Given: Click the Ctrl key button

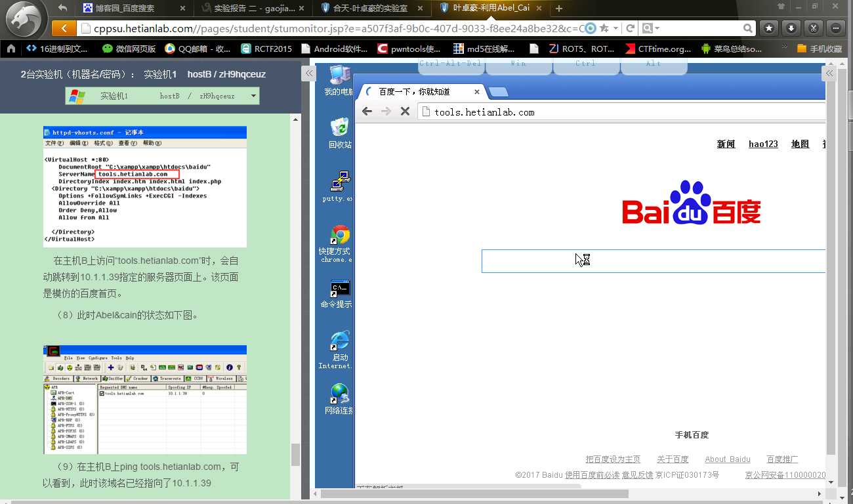Looking at the screenshot, I should (x=586, y=65).
